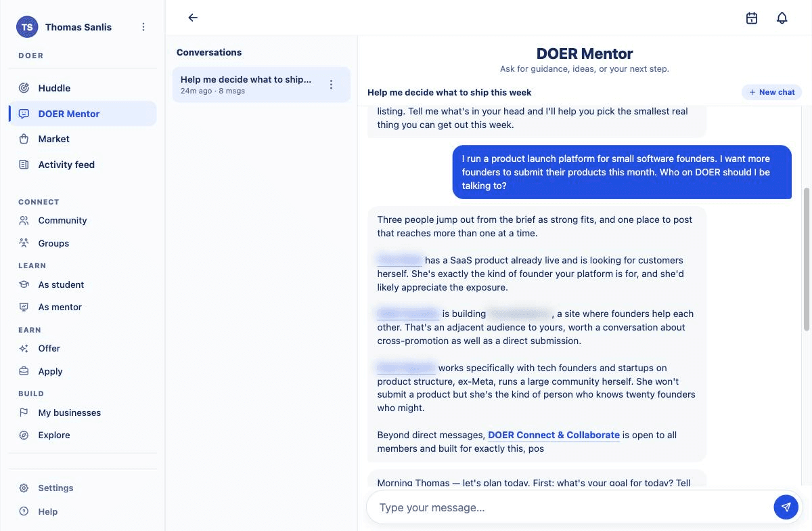Open the notifications bell
Image resolution: width=812 pixels, height=531 pixels.
pyautogui.click(x=782, y=18)
